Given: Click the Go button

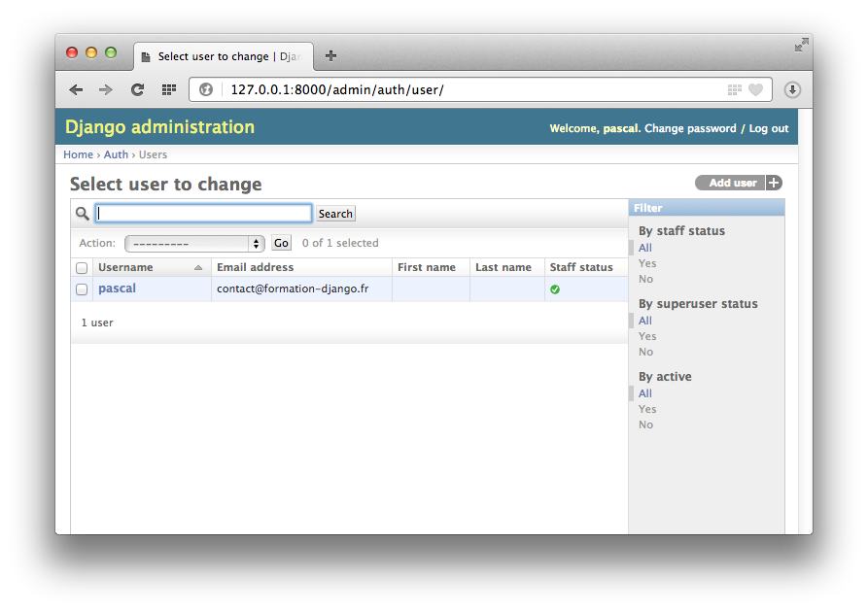Looking at the screenshot, I should tap(281, 243).
